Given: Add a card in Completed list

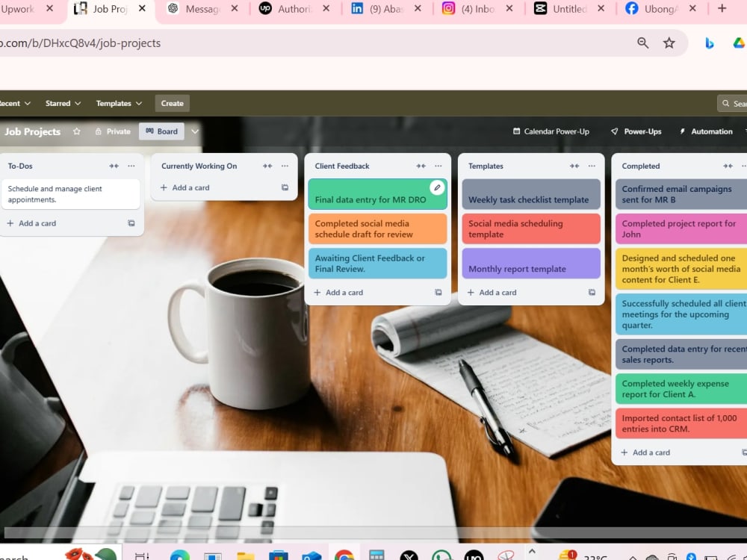Looking at the screenshot, I should pyautogui.click(x=645, y=452).
